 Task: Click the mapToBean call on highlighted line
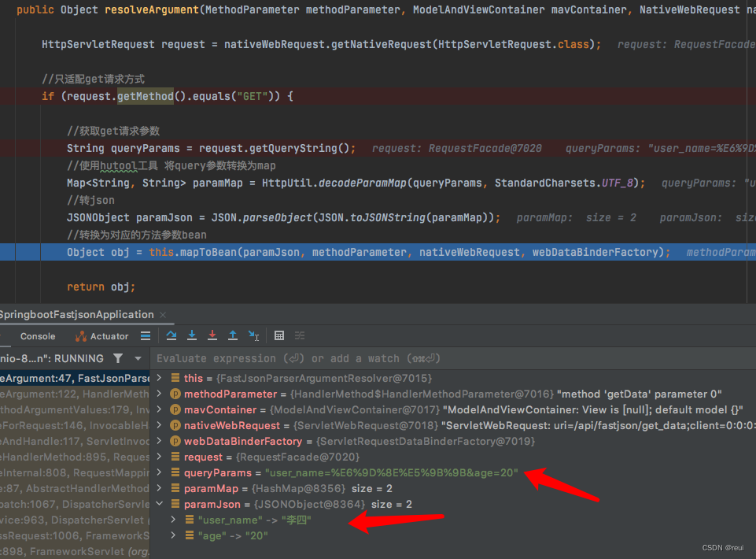(x=208, y=252)
